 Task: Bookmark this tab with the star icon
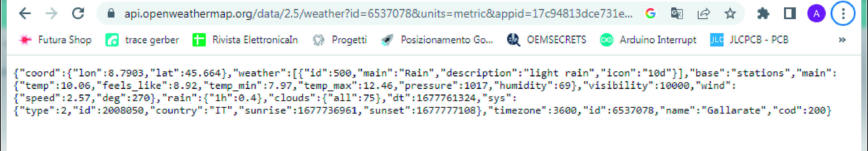pos(730,14)
